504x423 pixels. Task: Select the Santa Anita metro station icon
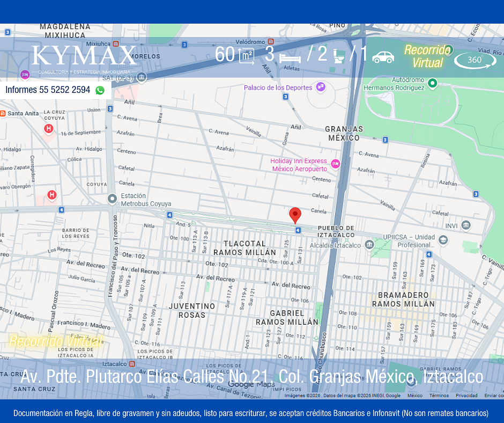click(3, 113)
